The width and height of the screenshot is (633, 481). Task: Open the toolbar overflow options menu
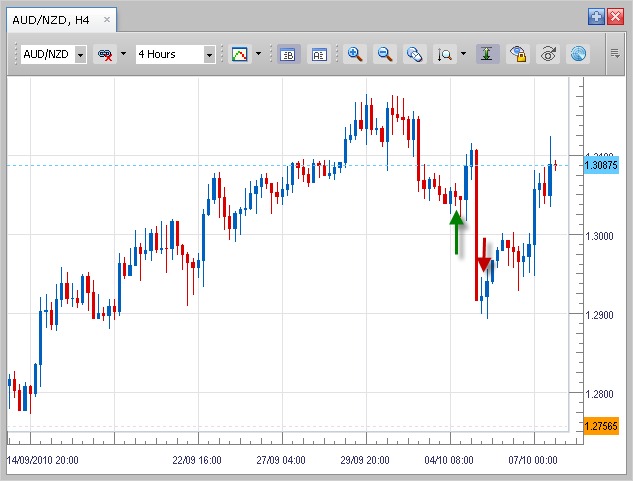pos(615,53)
